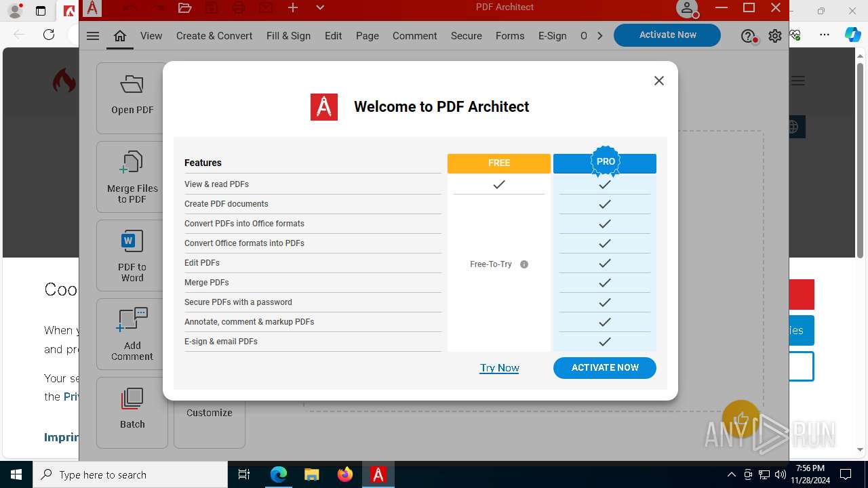Click the open folder icon in title bar
Viewport: 868px width, 488px height.
pyautogui.click(x=184, y=7)
